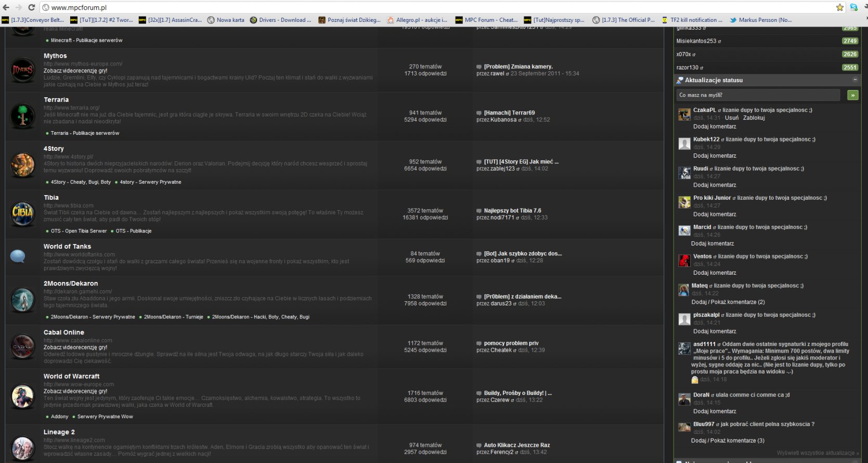Image resolution: width=868 pixels, height=463 pixels.
Task: Open bookmark MPC Forum - Cheat
Action: pyautogui.click(x=486, y=20)
